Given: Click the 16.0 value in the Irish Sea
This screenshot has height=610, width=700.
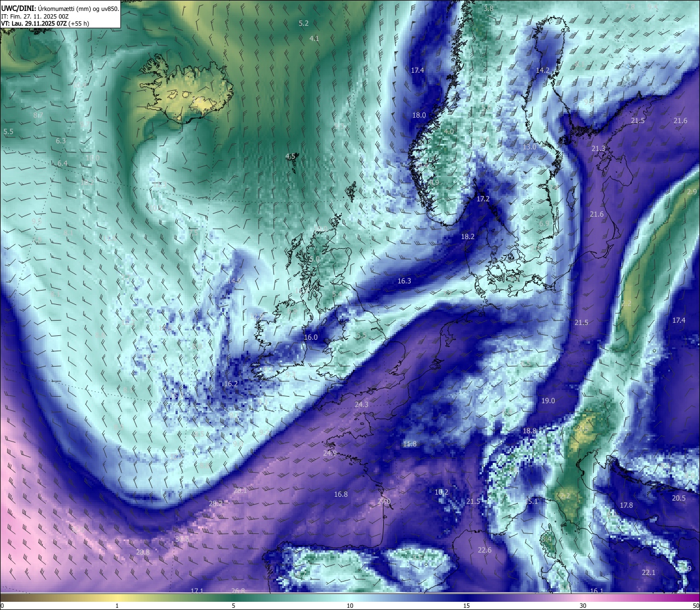Looking at the screenshot, I should click(311, 337).
